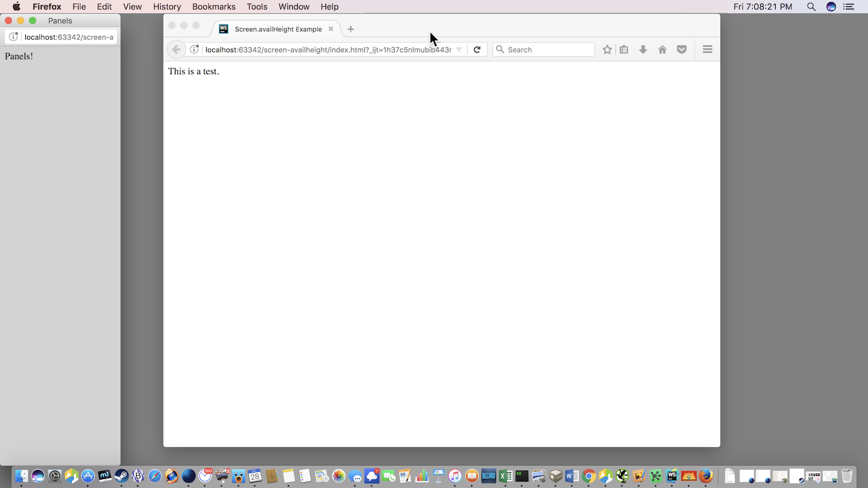This screenshot has height=488, width=868.
Task: Click the Panels! link
Action: pos(19,56)
